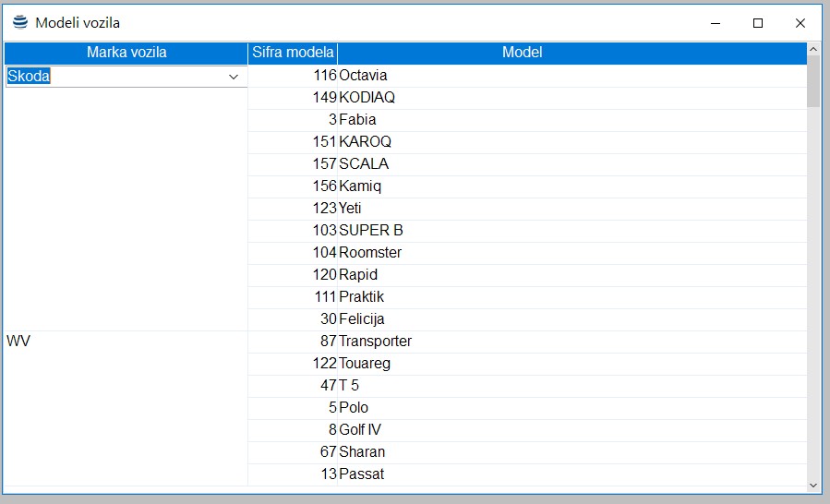Close the Modeli vozila window

(x=800, y=22)
